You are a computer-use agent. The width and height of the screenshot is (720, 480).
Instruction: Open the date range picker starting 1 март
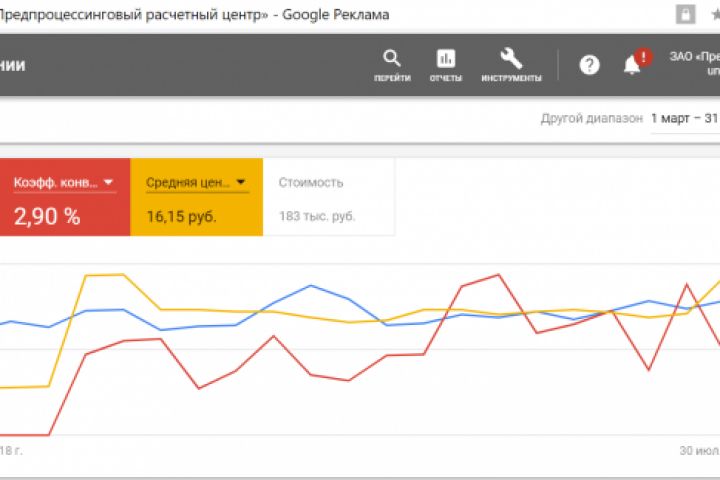coord(684,118)
